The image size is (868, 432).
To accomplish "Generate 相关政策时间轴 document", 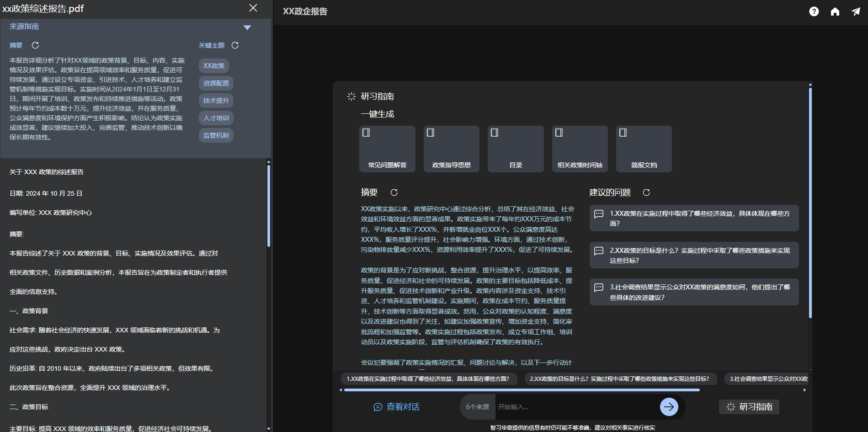I will click(580, 149).
